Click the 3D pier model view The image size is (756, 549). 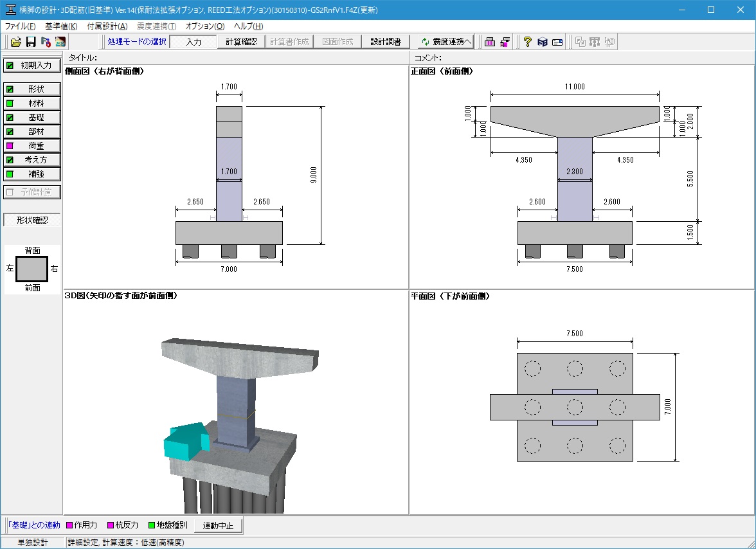click(x=235, y=405)
